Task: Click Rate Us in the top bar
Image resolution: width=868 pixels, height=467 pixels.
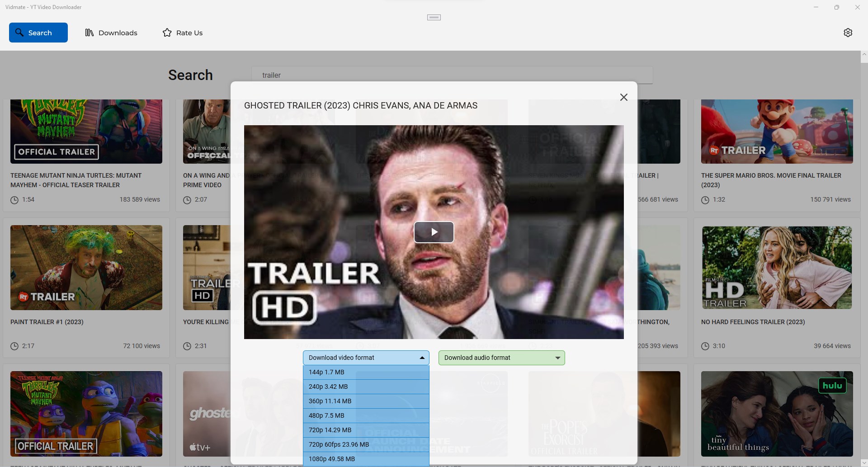Action: point(183,33)
